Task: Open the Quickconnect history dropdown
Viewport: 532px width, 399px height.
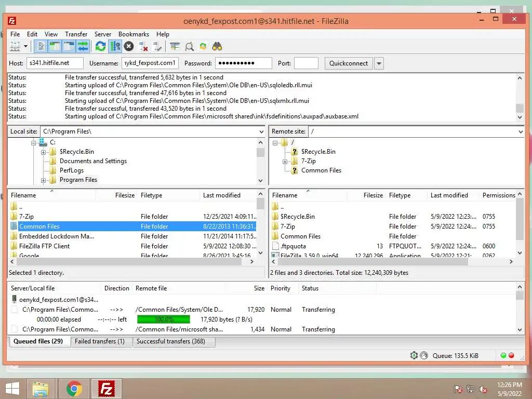Action: tap(379, 63)
